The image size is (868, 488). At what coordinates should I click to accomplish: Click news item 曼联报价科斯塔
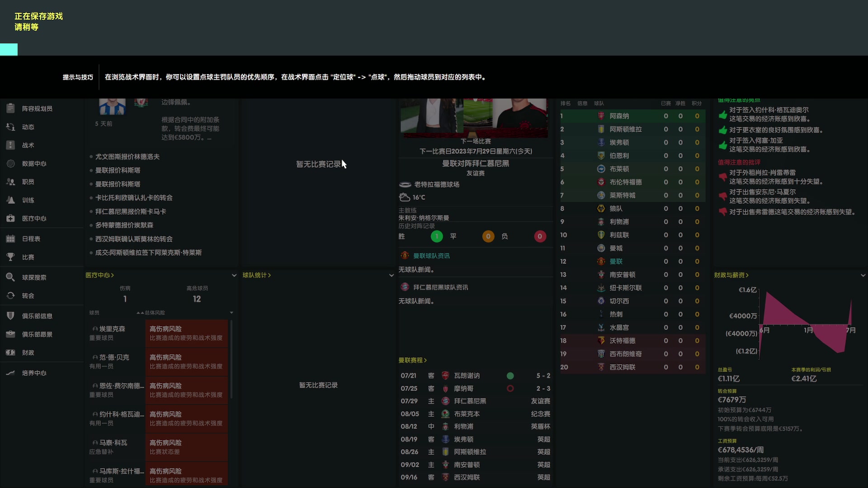pyautogui.click(x=118, y=170)
